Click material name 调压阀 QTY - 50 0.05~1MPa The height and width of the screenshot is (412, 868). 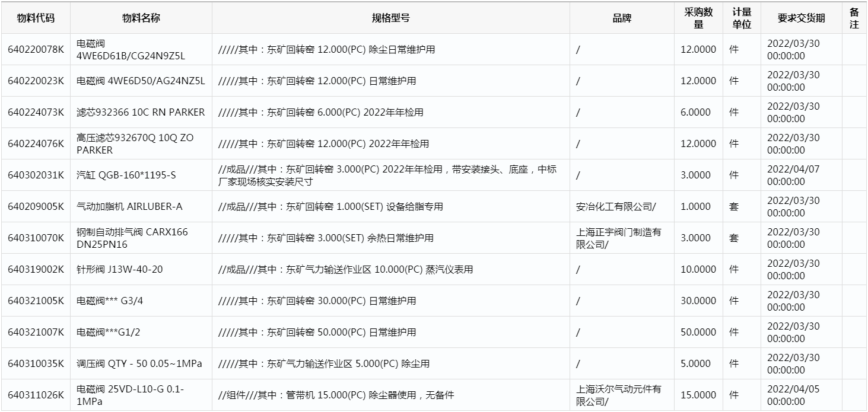coord(139,364)
